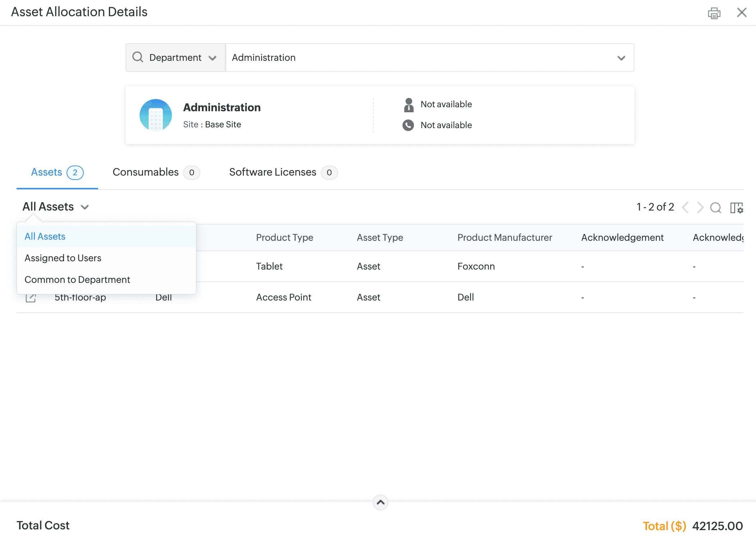Close the Asset Allocation Details dialog
The image size is (756, 542).
coord(741,13)
